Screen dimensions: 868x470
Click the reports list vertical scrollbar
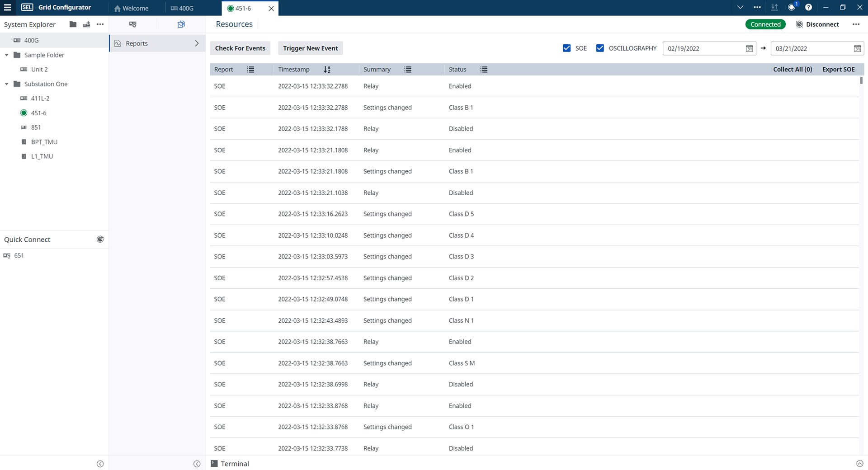click(861, 80)
